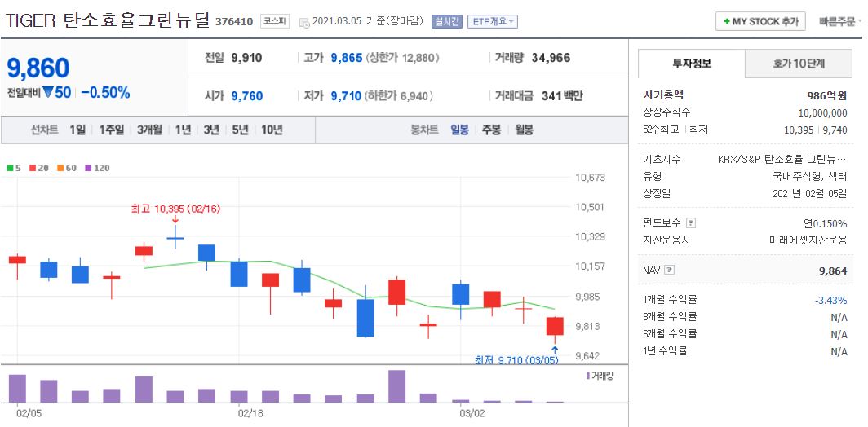The height and width of the screenshot is (427, 868).
Task: Click the TIGER 탄소효율그린뉴딜 title
Action: pyautogui.click(x=108, y=20)
